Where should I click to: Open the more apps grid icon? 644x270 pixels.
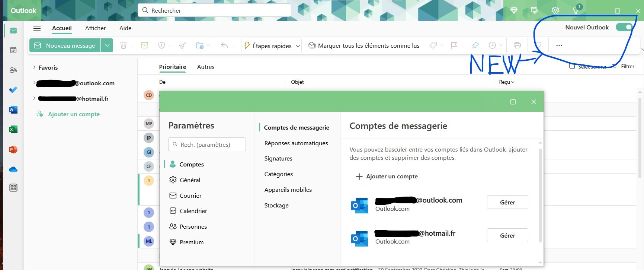click(x=13, y=188)
